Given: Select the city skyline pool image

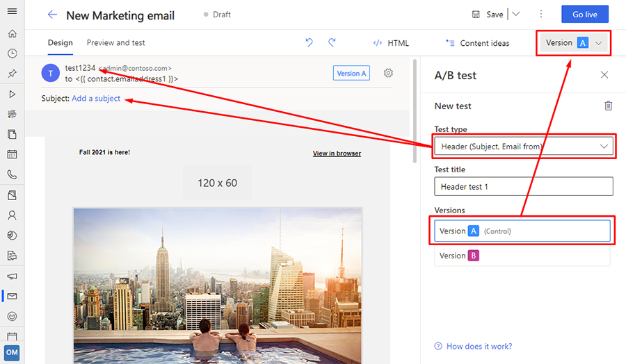Looking at the screenshot, I should pyautogui.click(x=218, y=285).
